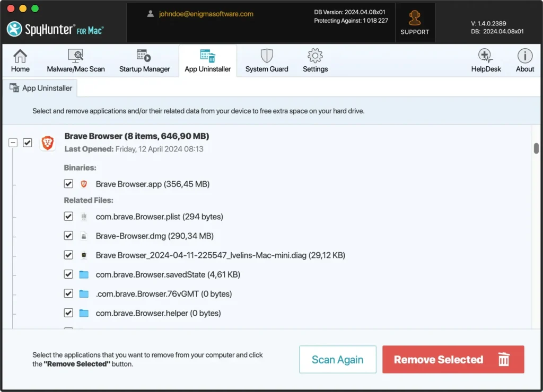Click the user account avatar icon
Image resolution: width=543 pixels, height=392 pixels.
[x=150, y=14]
